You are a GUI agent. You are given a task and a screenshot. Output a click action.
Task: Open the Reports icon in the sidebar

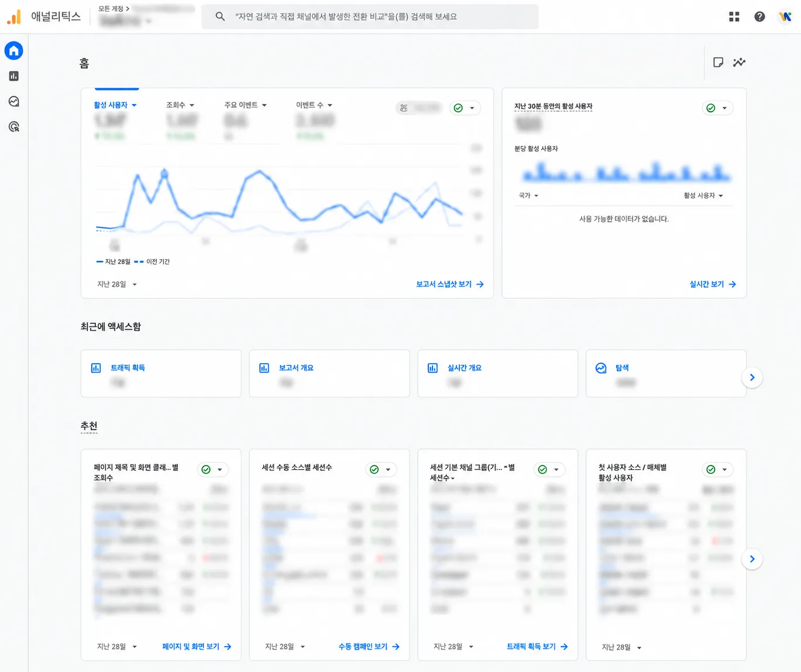[x=14, y=76]
